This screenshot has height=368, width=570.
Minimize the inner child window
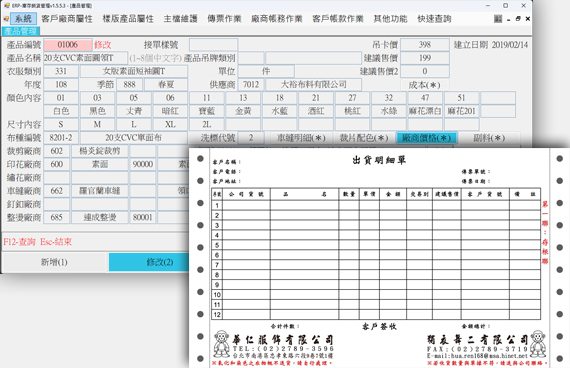click(509, 19)
